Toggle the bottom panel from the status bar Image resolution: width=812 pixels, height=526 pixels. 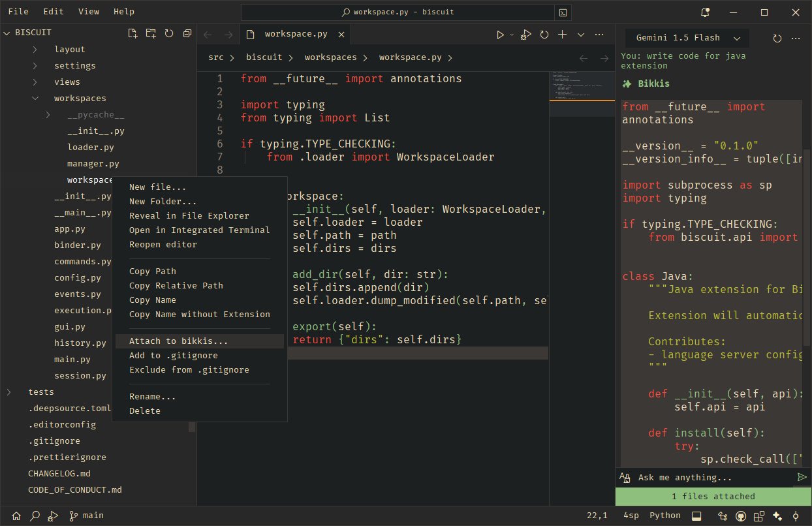click(x=696, y=516)
